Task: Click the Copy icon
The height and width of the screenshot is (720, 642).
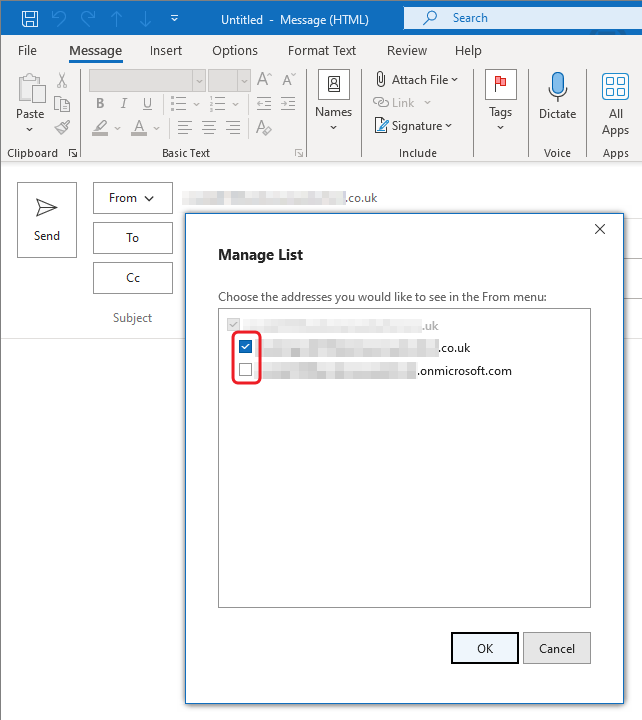Action: coord(62,104)
